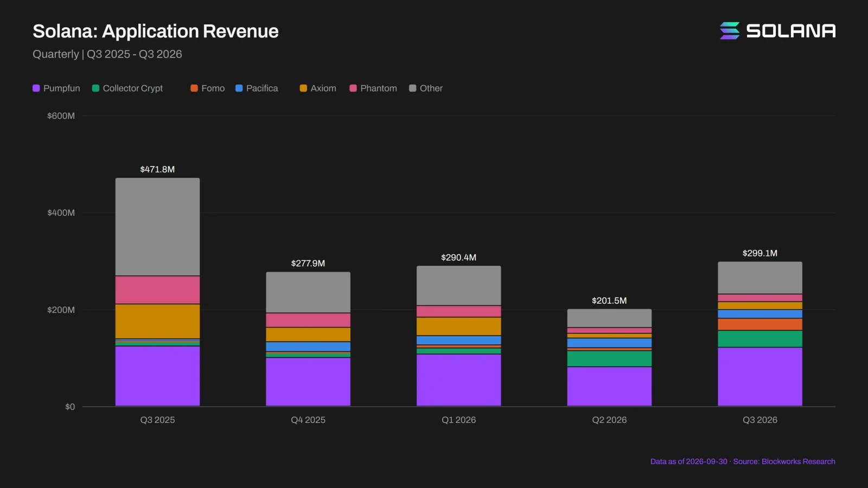Click the purple Pumpfun legend swatch

(x=36, y=88)
